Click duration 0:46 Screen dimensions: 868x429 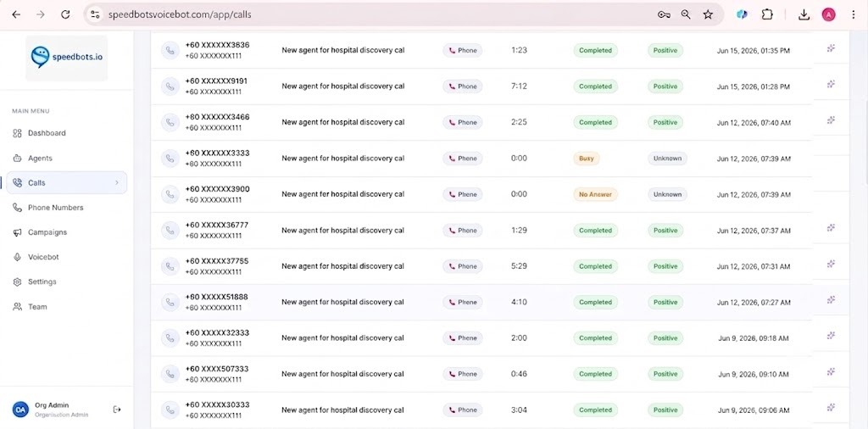519,374
